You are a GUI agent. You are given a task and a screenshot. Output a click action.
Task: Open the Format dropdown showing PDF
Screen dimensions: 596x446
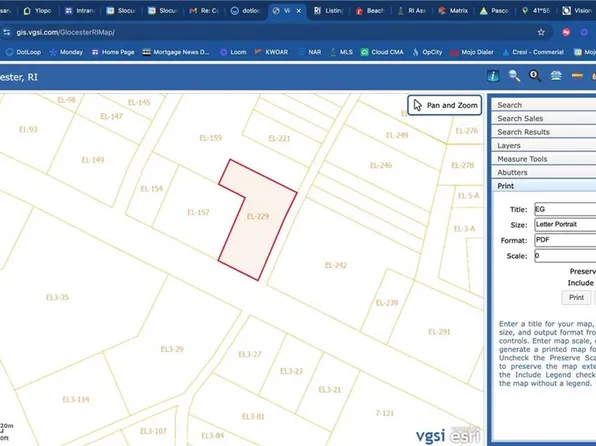(565, 240)
